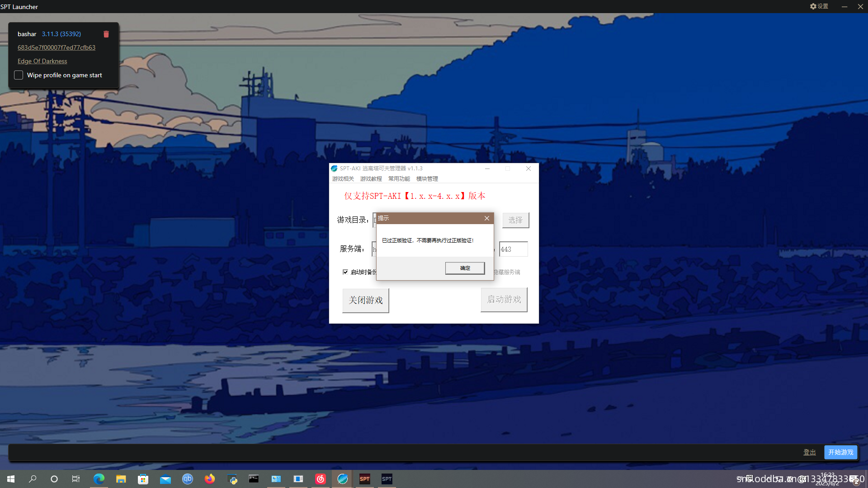Screen dimensions: 868x488
Task: Launch Firefox from taskbar
Action: 209,479
